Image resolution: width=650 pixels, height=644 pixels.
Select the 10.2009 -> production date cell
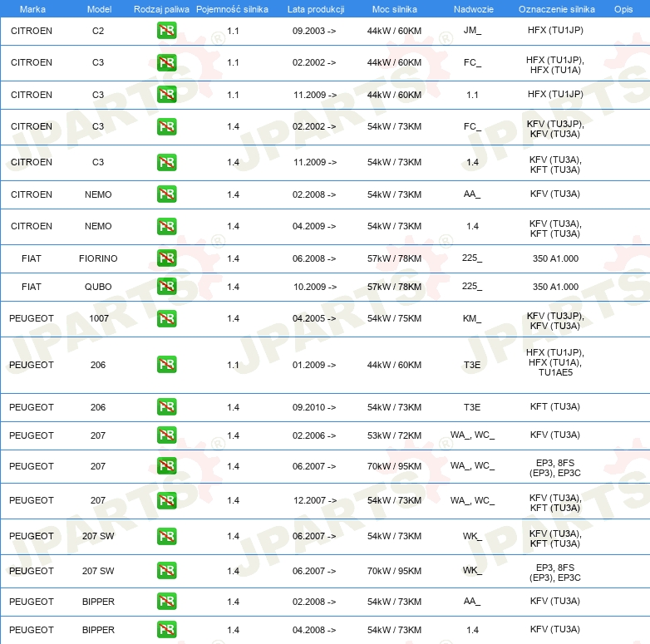pyautogui.click(x=315, y=287)
